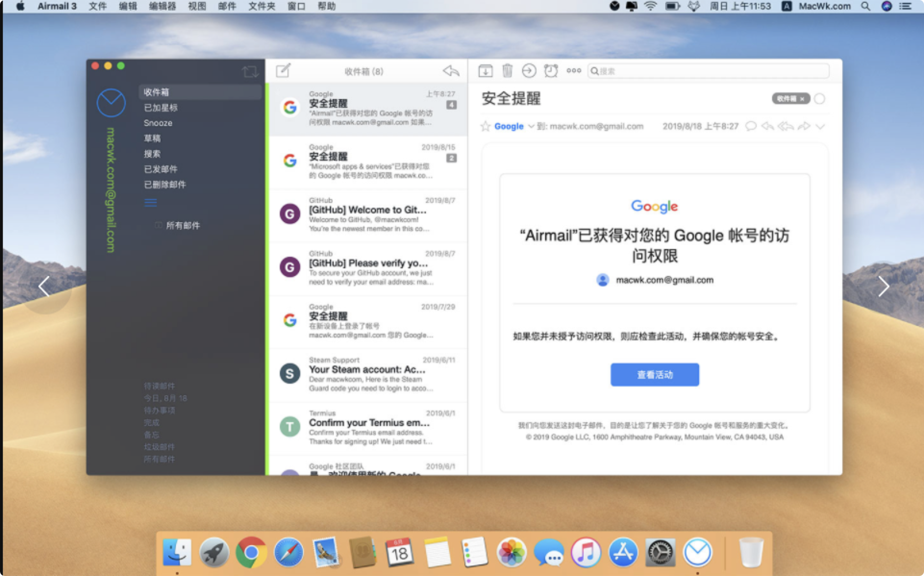
Task: Open the message actions chevron at header right
Action: tap(820, 127)
